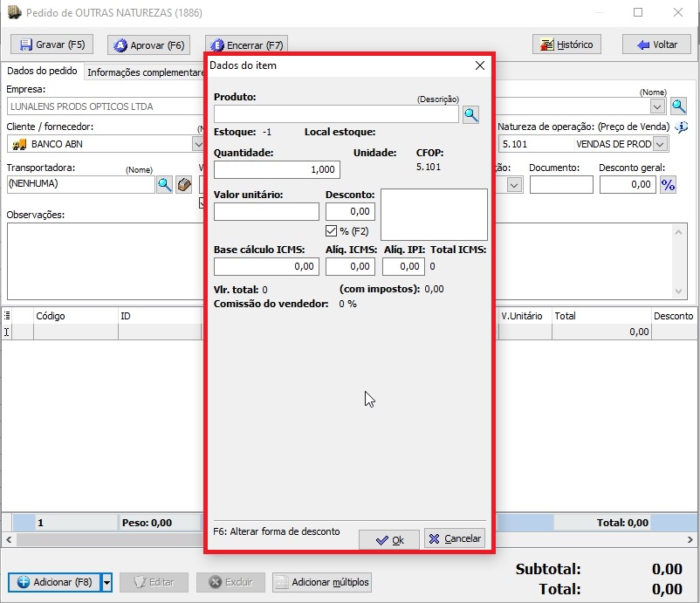Click the Gravar (F5) button

pyautogui.click(x=51, y=45)
